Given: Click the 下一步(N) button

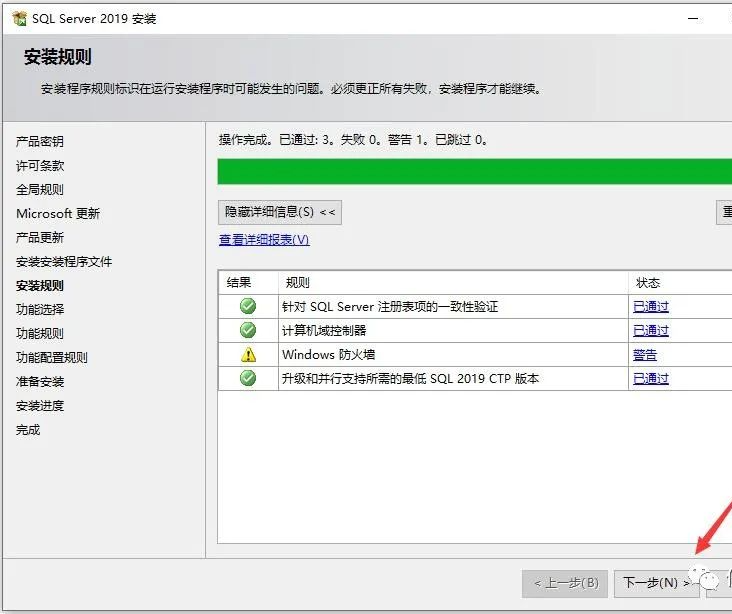Looking at the screenshot, I should point(656,583).
